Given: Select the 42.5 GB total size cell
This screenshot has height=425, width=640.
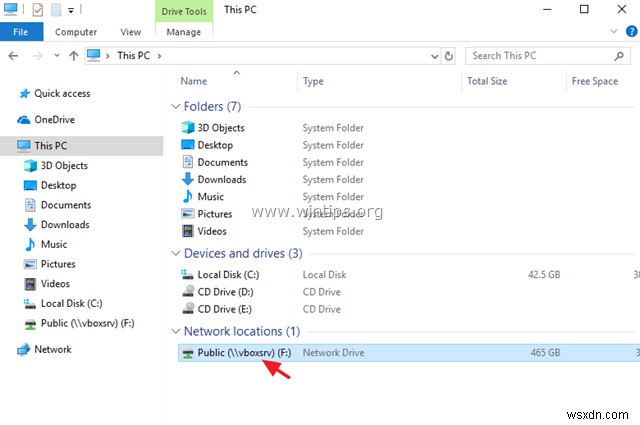Looking at the screenshot, I should tap(544, 274).
